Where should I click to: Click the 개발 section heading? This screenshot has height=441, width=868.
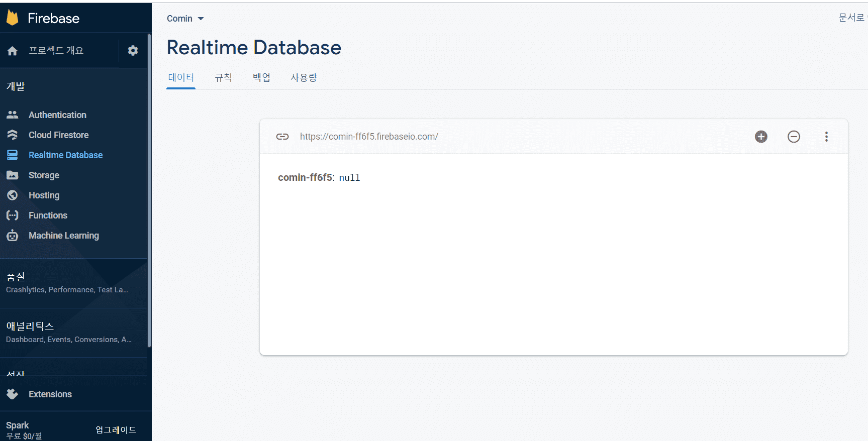pos(16,86)
